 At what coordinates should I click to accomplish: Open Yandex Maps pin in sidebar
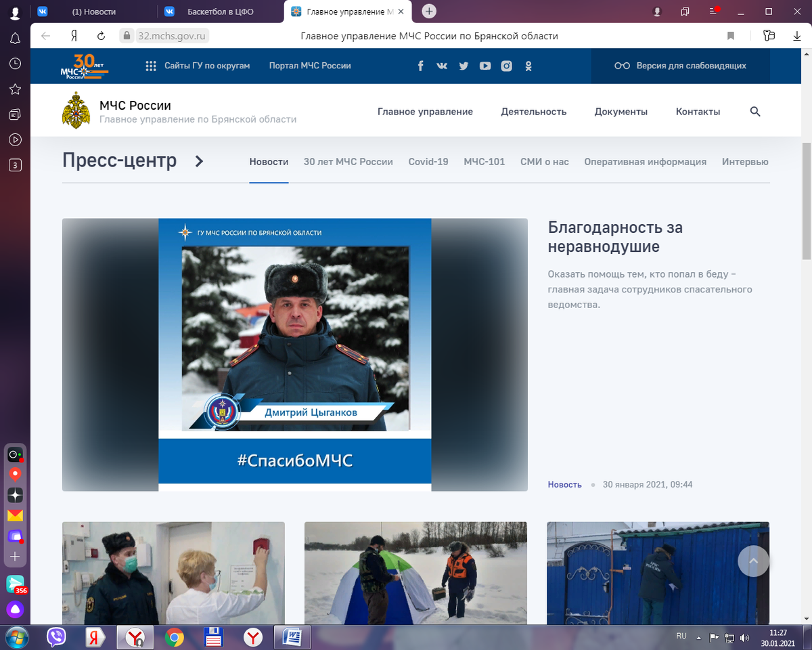(x=15, y=475)
